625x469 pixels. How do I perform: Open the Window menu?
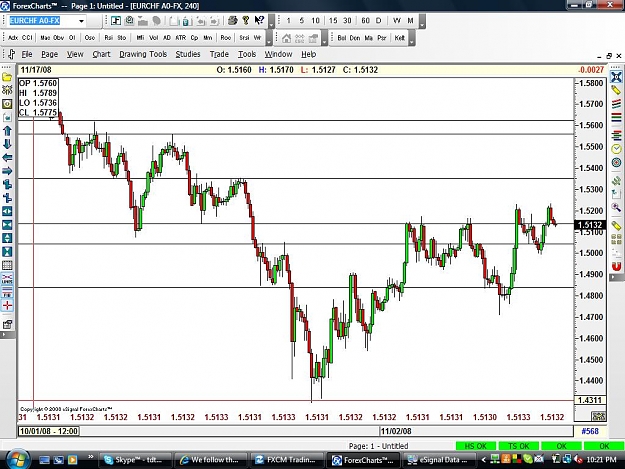click(278, 54)
